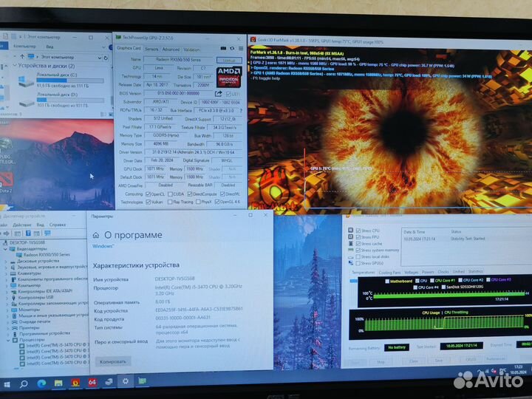This screenshot has width=532, height=399.
Task: Click the Device Manager taskbar icon
Action: (x=109, y=382)
